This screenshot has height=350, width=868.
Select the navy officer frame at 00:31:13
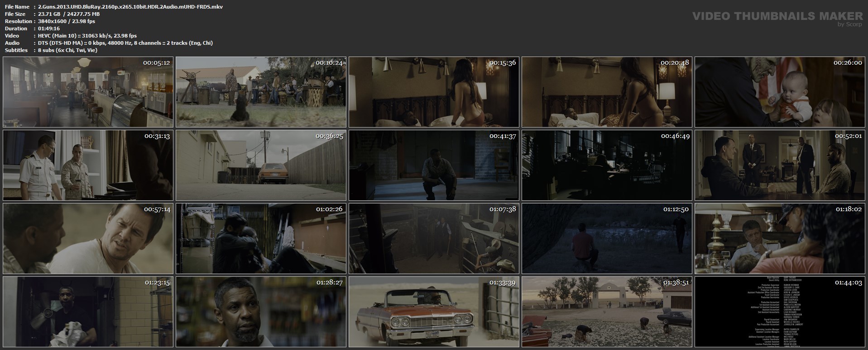click(88, 165)
